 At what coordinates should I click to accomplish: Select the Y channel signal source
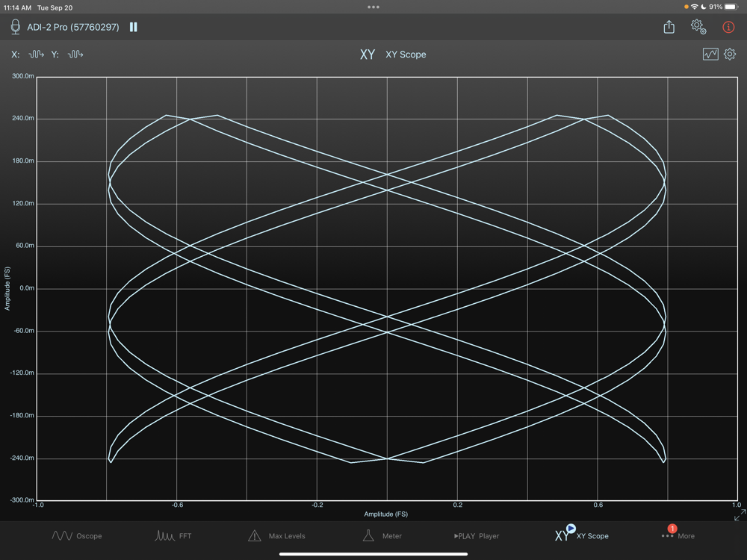(x=75, y=55)
